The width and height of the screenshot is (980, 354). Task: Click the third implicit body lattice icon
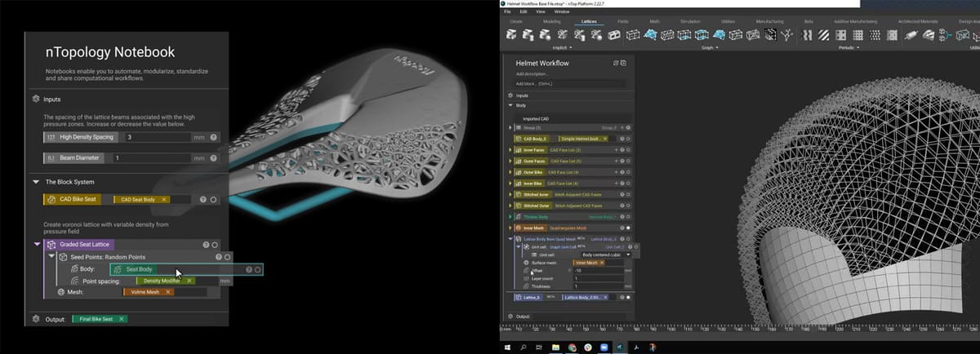pyautogui.click(x=546, y=35)
